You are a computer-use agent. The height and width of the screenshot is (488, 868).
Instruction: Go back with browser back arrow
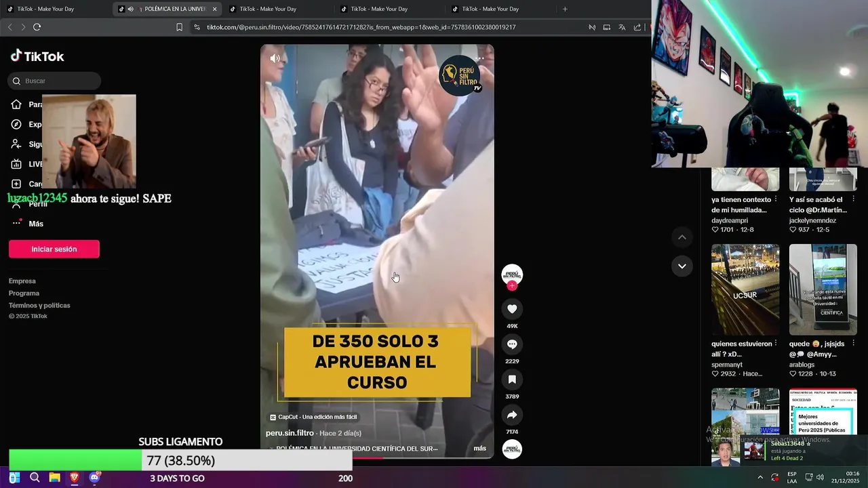click(x=9, y=27)
